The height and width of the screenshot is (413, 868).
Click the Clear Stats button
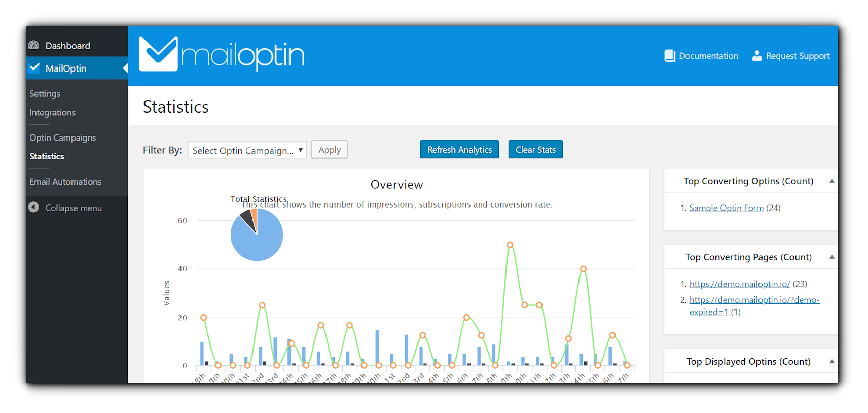pos(535,150)
